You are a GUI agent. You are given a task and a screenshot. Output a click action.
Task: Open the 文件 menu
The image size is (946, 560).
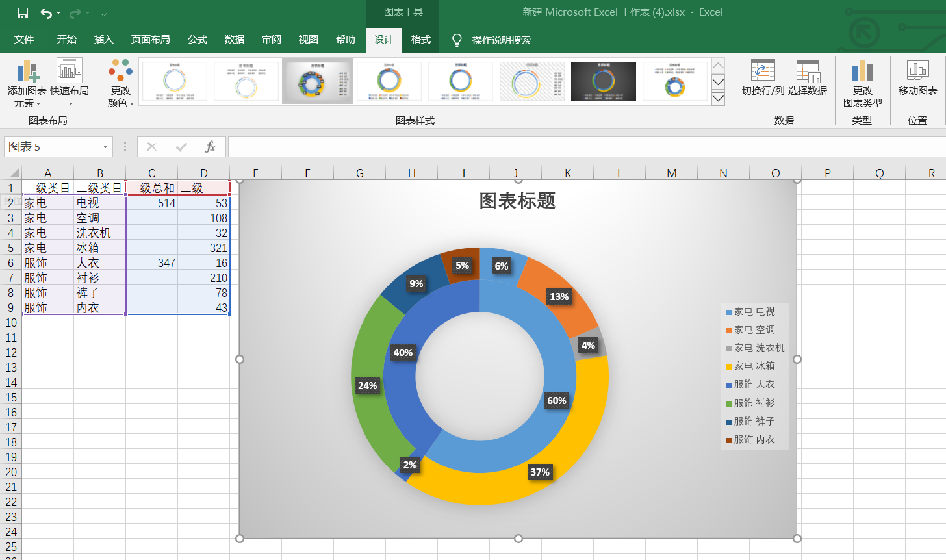[24, 40]
